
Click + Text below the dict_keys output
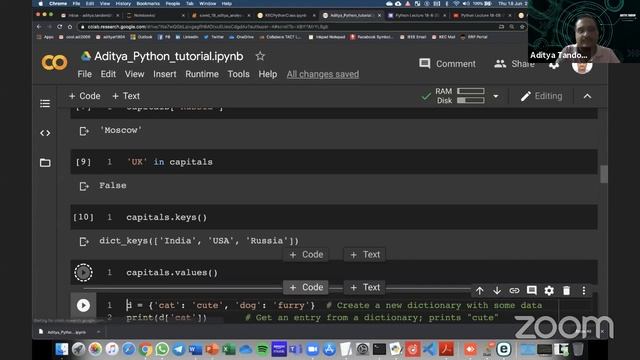(x=365, y=255)
